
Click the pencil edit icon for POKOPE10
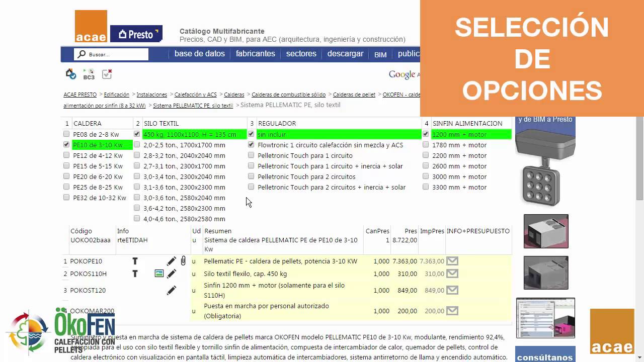tap(172, 261)
